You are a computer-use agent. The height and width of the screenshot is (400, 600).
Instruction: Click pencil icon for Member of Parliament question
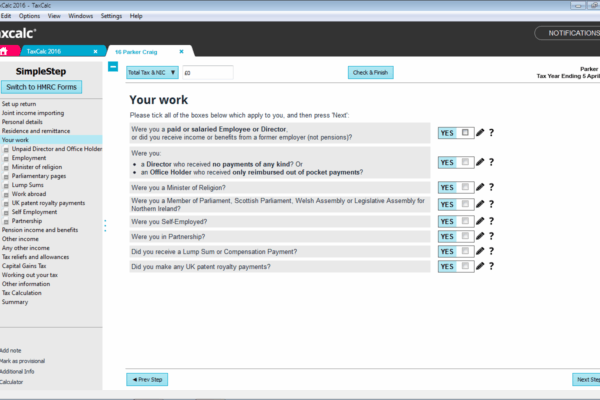480,204
